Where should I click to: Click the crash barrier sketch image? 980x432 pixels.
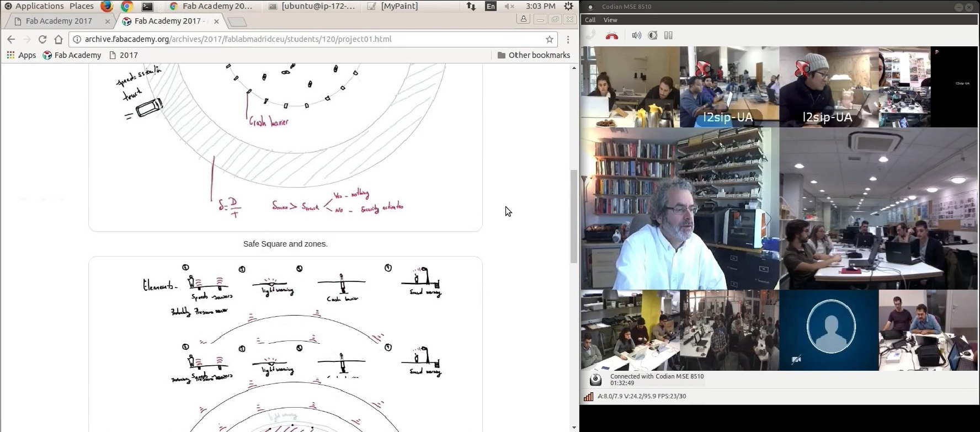[x=285, y=147]
